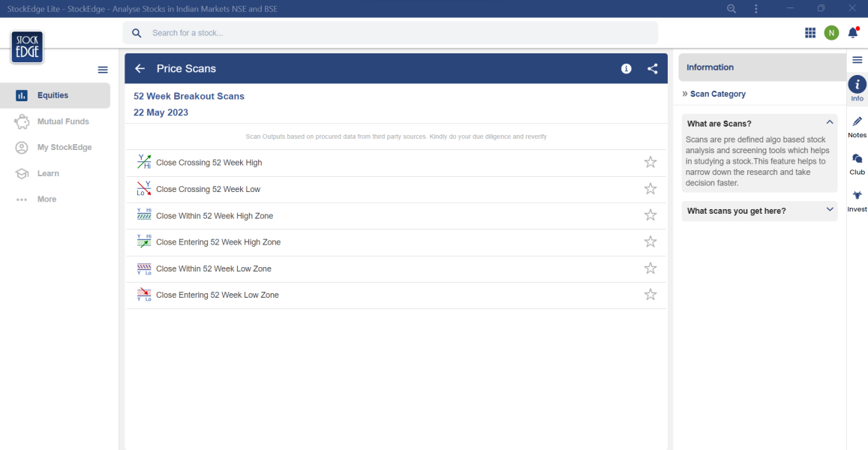Screen dimensions: 868x450
Task: Open the Close Within 52 Week High Zone scan
Action: point(215,216)
